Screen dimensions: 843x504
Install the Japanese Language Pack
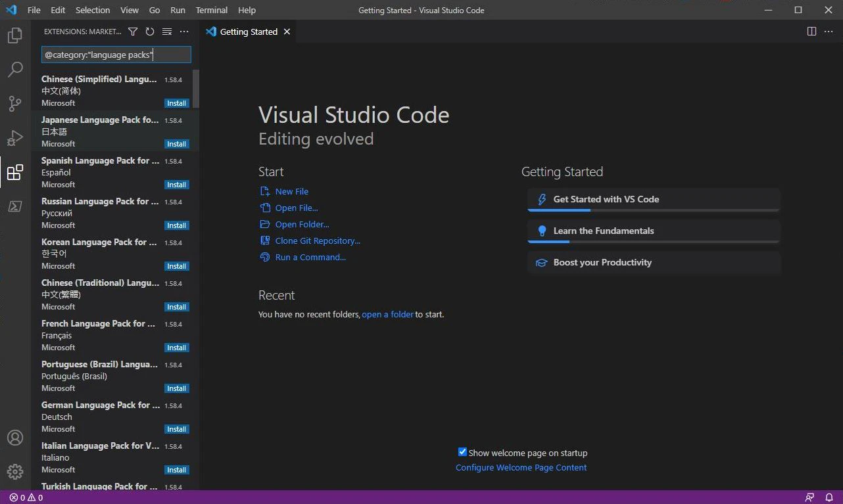(177, 144)
